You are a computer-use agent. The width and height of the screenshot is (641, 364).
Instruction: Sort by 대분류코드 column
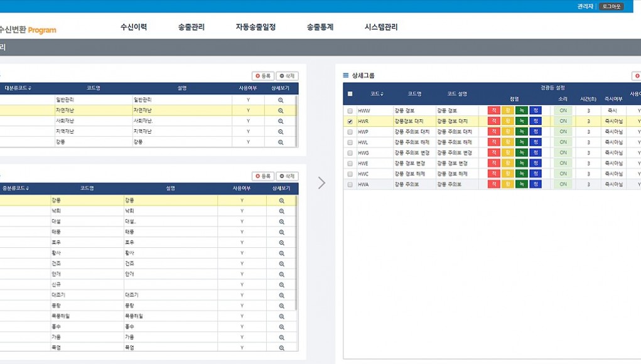click(18, 88)
